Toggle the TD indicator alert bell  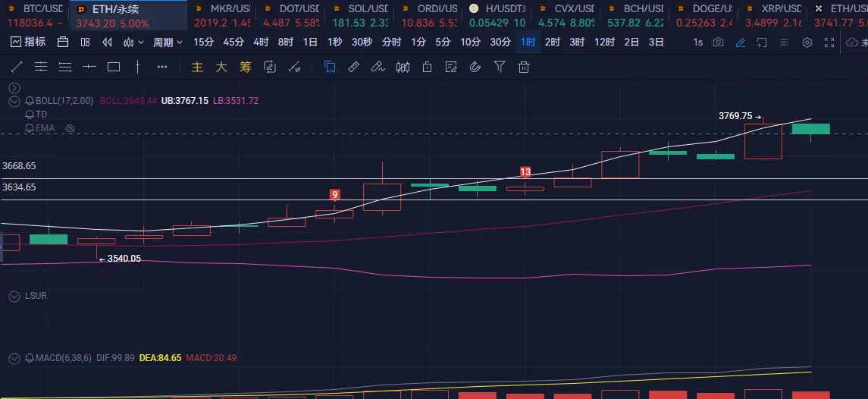(x=30, y=114)
